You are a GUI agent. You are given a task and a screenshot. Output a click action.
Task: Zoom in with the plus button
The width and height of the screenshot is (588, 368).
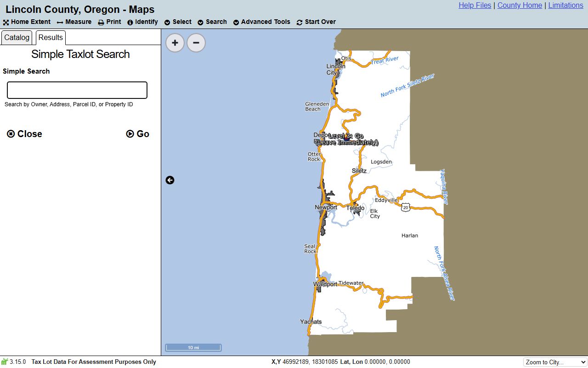click(175, 43)
